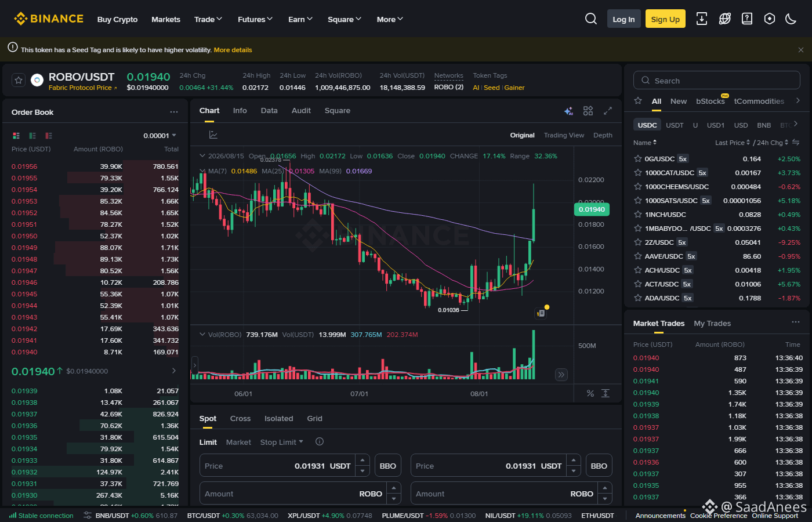Favorite the 1000CAT/USDC pair
812x522 pixels.
point(638,173)
